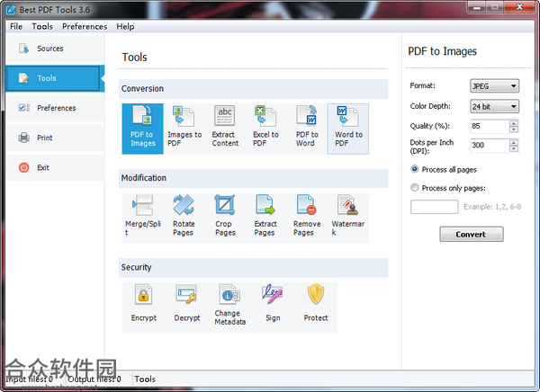Image resolution: width=540 pixels, height=392 pixels.
Task: Open the Crop Pages tool
Action: pos(225,218)
